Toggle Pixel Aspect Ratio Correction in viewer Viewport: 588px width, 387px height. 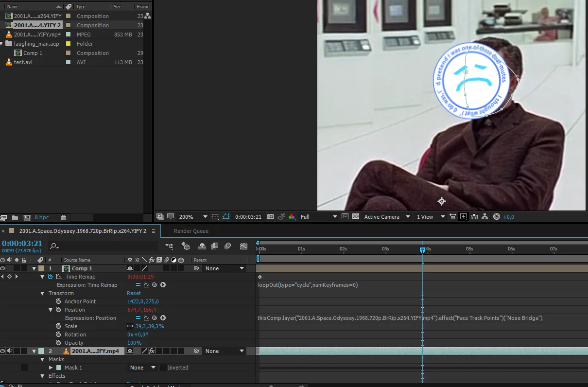click(x=452, y=217)
